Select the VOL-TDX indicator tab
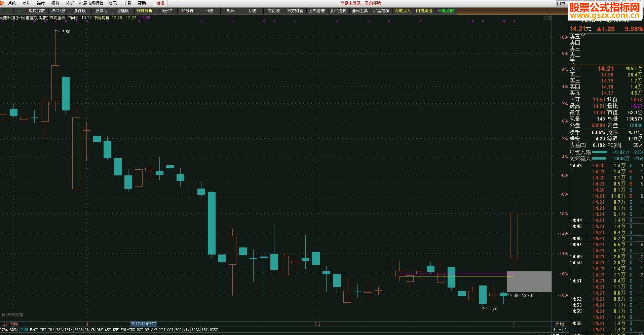Viewport: 644px width, 335px height. [x=128, y=330]
